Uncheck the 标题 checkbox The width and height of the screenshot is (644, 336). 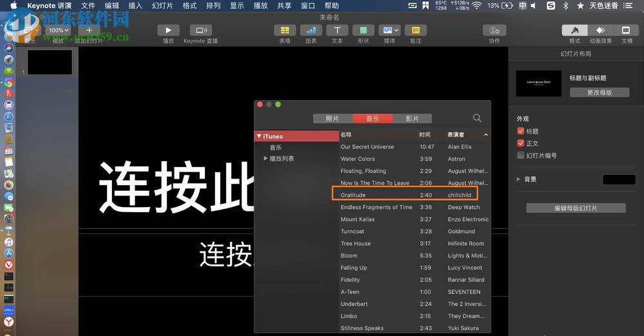tap(521, 131)
